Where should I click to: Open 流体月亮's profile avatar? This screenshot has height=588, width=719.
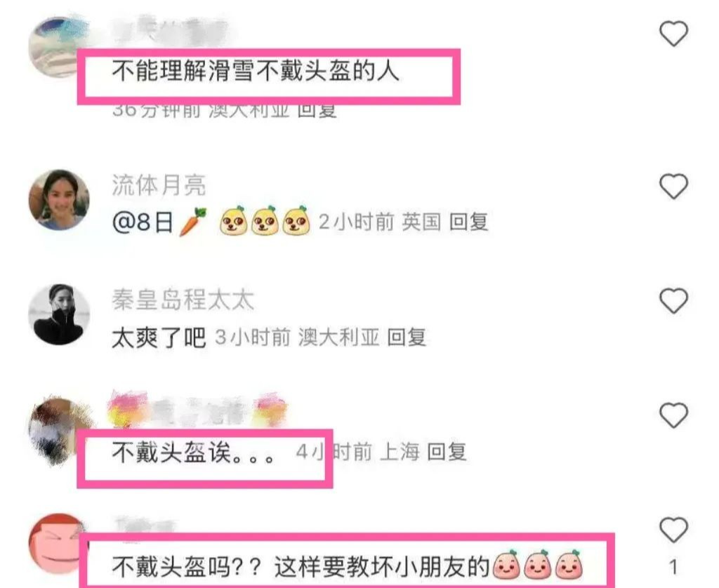pos(59,200)
